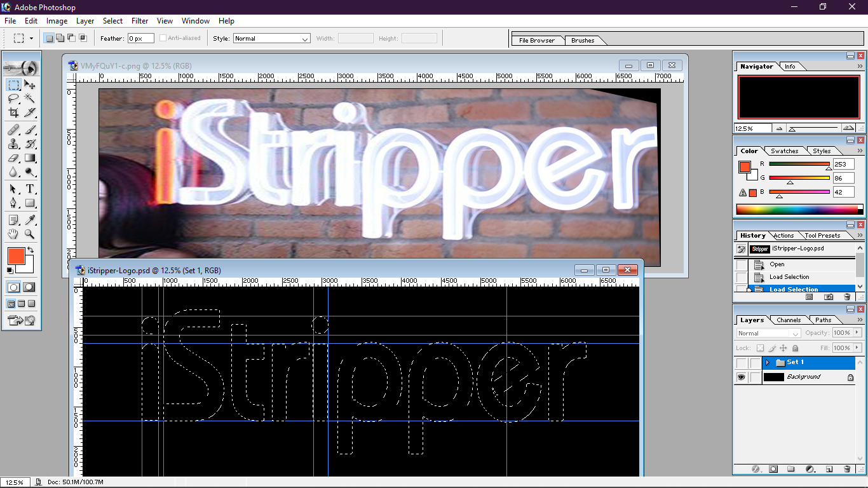Select the Dodge tool
Viewport: 868px width, 488px height.
click(x=29, y=172)
